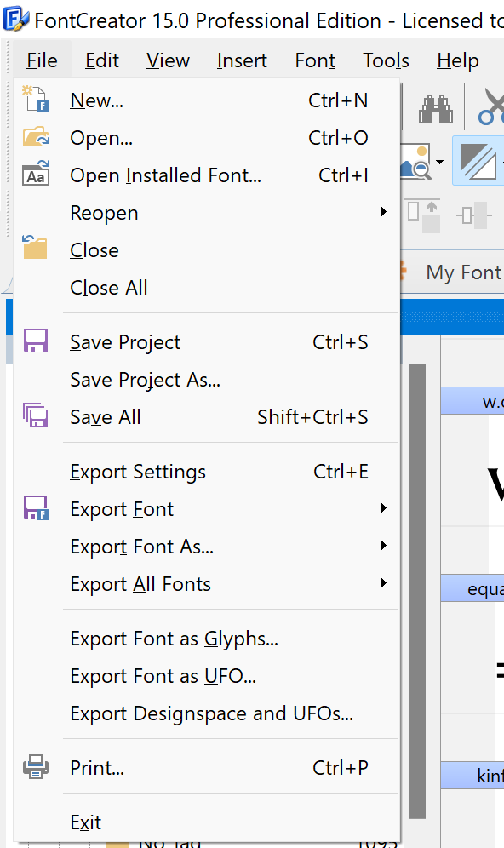The width and height of the screenshot is (504, 848).
Task: Choose Exit from File menu
Action: tap(207, 822)
